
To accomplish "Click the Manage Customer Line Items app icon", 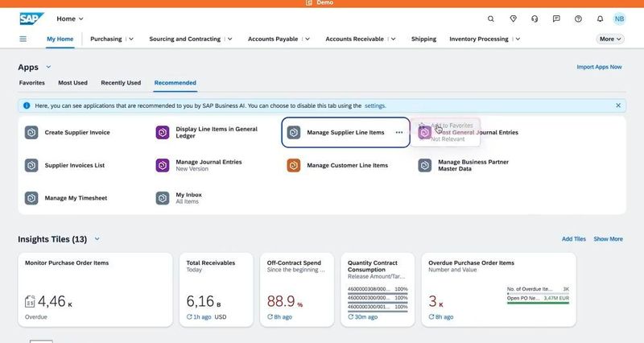I will point(294,165).
